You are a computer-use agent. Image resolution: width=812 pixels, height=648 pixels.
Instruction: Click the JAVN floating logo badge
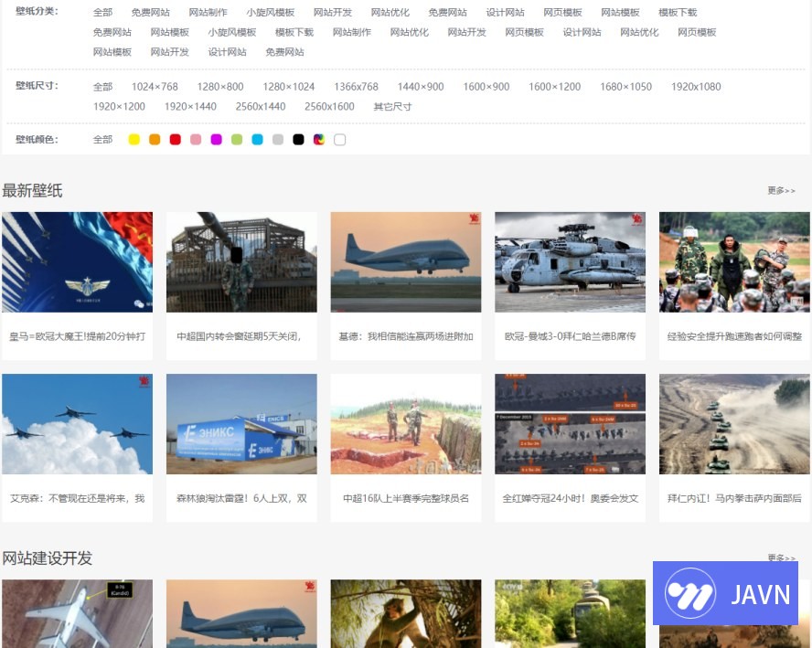point(725,593)
